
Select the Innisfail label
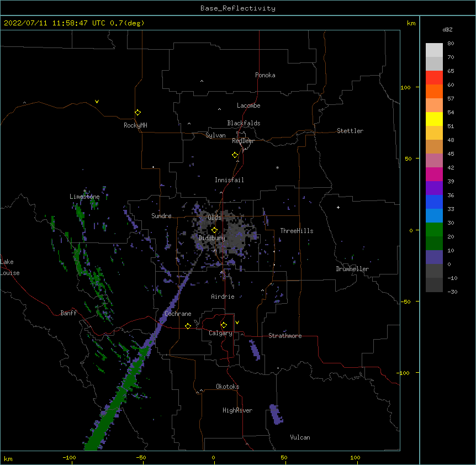pyautogui.click(x=229, y=180)
